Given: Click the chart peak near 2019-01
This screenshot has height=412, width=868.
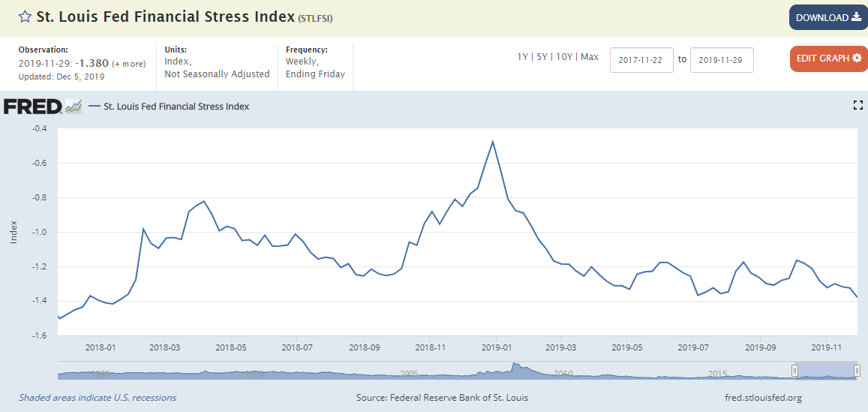Looking at the screenshot, I should pos(493,141).
